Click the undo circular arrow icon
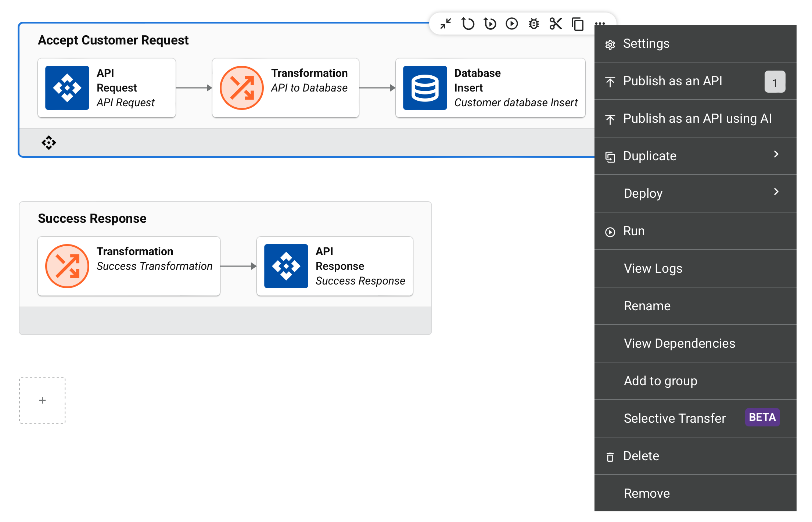The image size is (812, 522). click(468, 24)
